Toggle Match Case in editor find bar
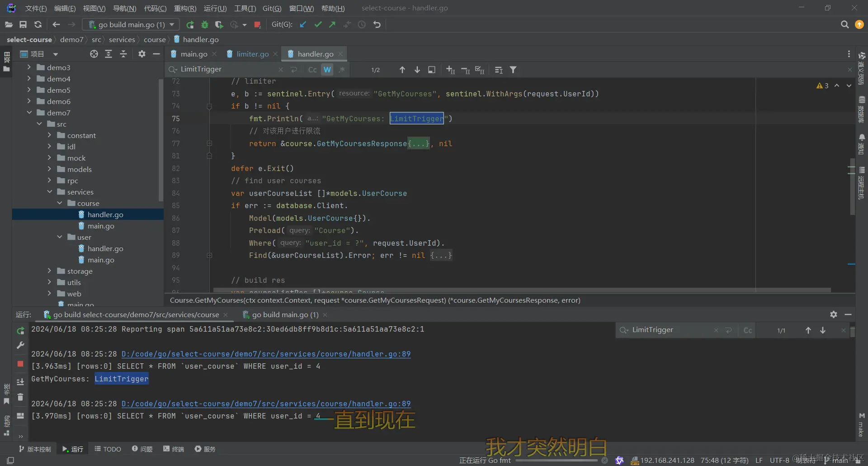Viewport: 868px width, 466px height. [x=312, y=70]
